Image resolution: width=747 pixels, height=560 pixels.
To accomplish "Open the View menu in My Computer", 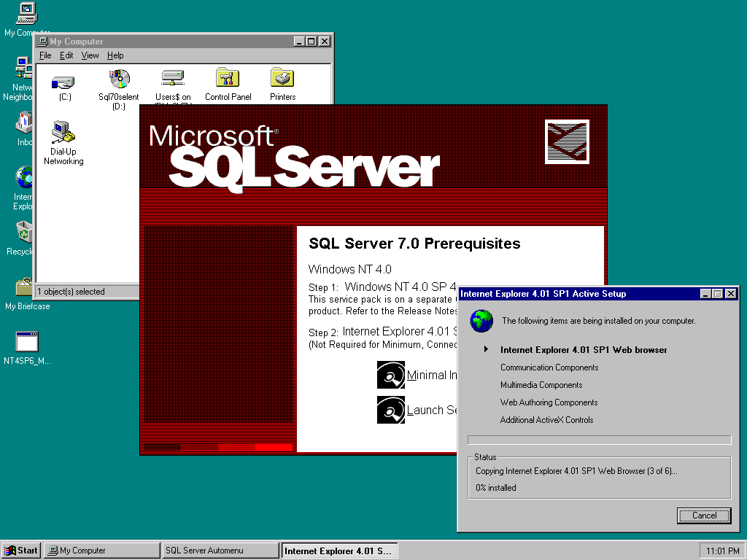I will pyautogui.click(x=90, y=55).
